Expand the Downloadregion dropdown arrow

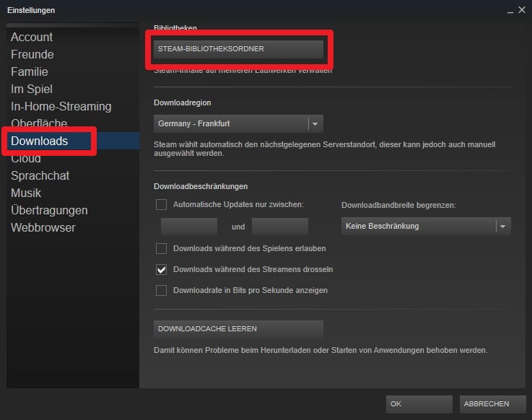click(x=315, y=124)
